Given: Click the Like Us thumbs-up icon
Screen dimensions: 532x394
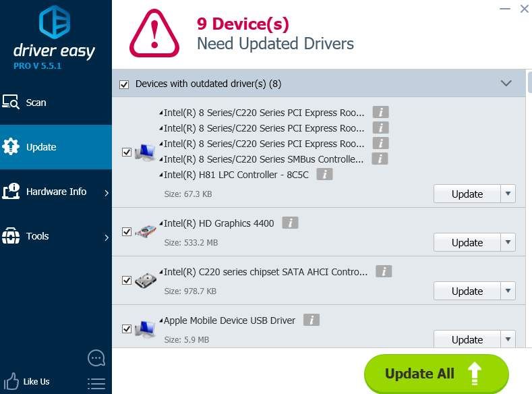Looking at the screenshot, I should pyautogui.click(x=11, y=381).
